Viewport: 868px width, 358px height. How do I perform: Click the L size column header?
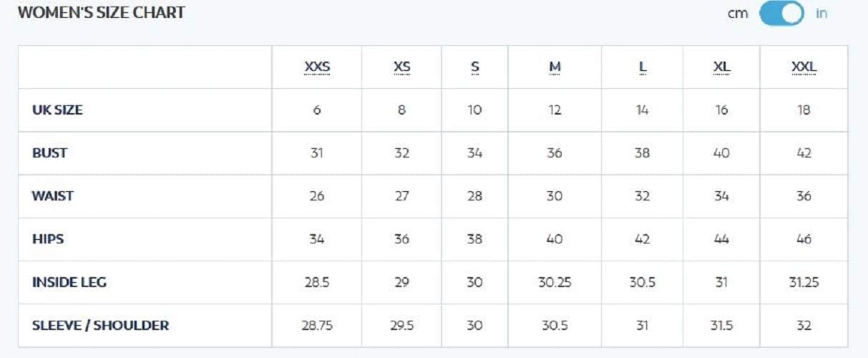(643, 67)
